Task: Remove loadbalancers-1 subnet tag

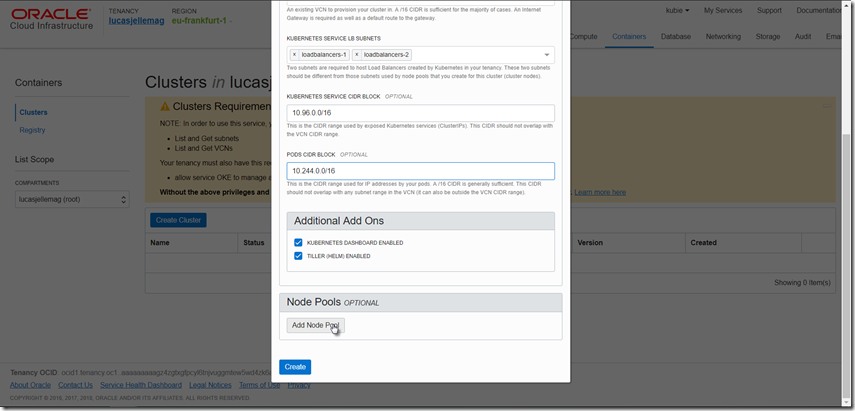Action: (x=294, y=55)
